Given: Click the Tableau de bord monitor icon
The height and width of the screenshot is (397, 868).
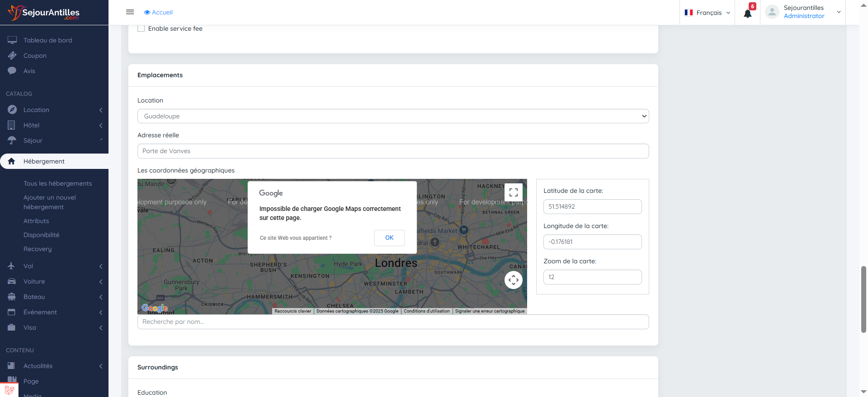Looking at the screenshot, I should (x=12, y=40).
